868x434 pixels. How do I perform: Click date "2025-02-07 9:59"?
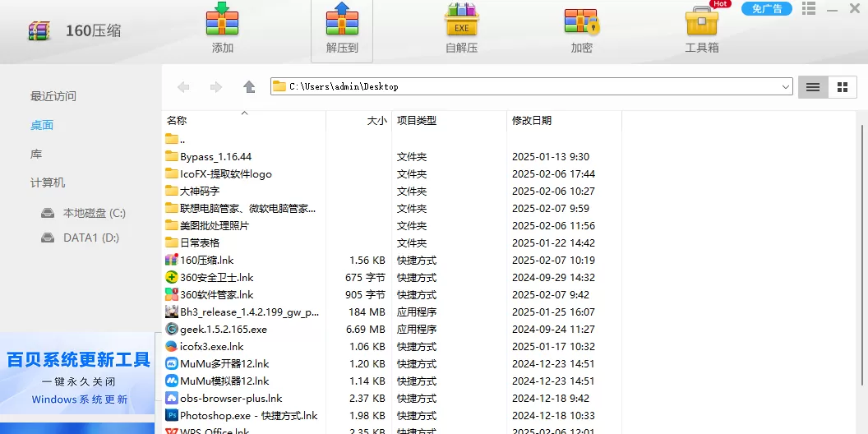(x=551, y=209)
